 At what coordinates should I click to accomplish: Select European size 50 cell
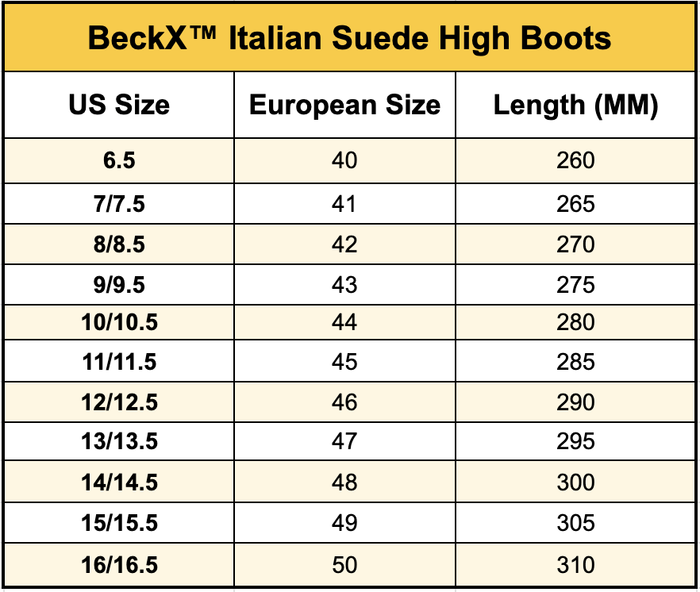[x=344, y=565]
